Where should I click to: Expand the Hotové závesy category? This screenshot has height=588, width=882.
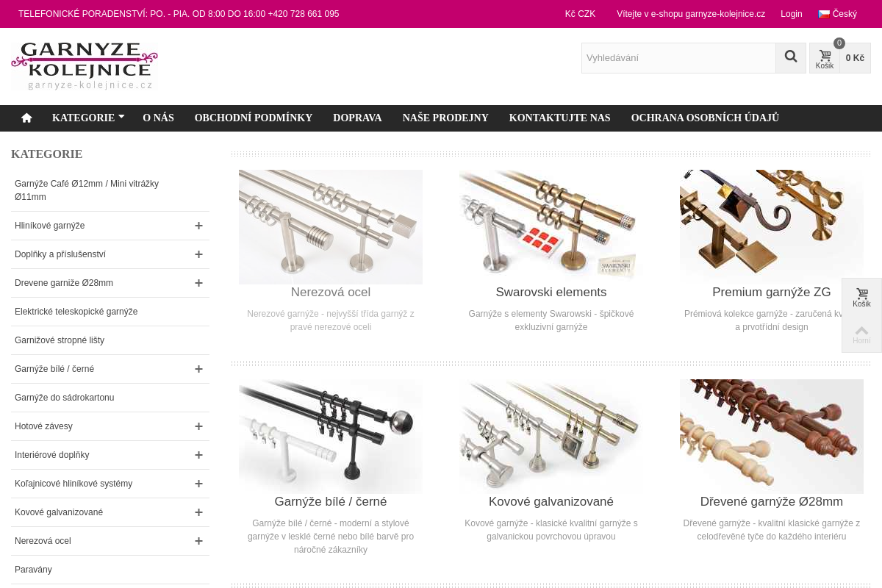[x=198, y=426]
